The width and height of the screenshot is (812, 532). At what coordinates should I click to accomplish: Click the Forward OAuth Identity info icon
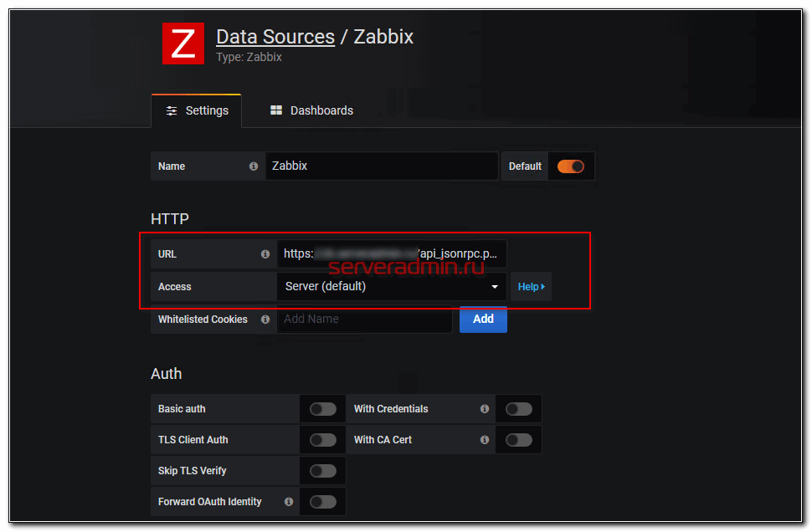289,502
